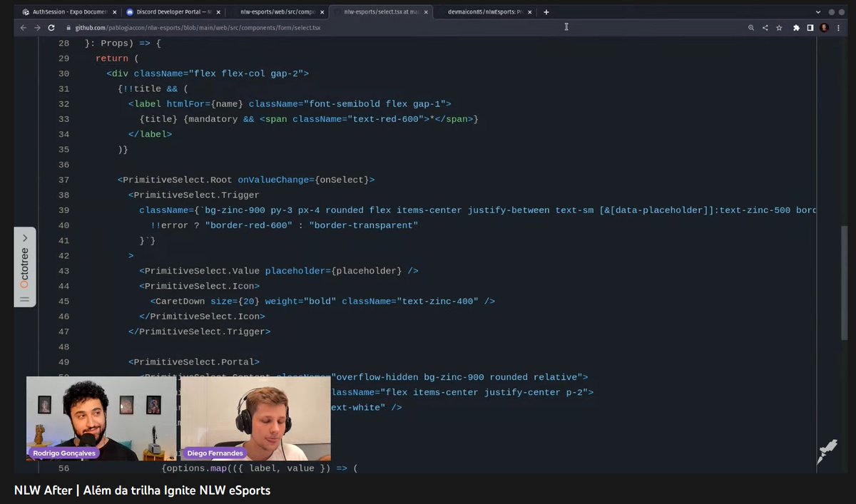Open the zoom magnifier icon in address bar
Viewport: 856px width, 504px height.
click(x=751, y=28)
